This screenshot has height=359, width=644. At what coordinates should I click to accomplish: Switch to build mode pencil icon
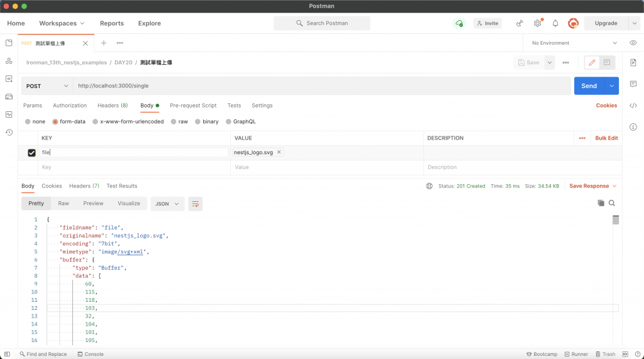click(592, 62)
